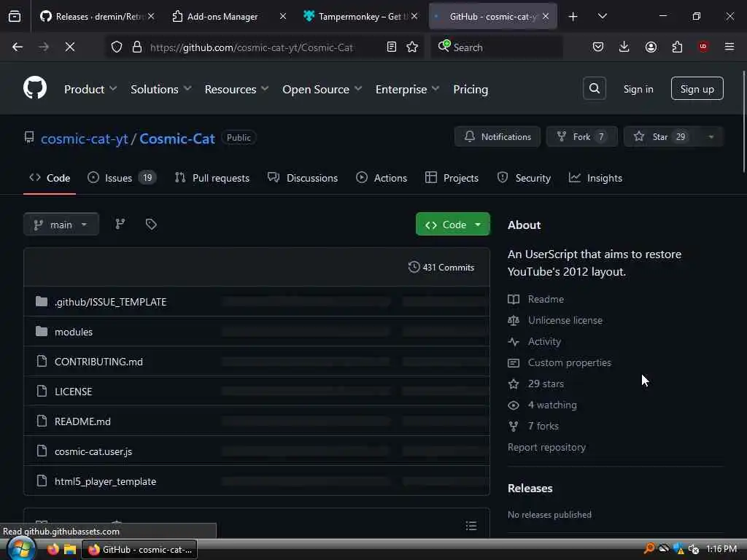
Task: Click the Report repository link
Action: pos(546,447)
